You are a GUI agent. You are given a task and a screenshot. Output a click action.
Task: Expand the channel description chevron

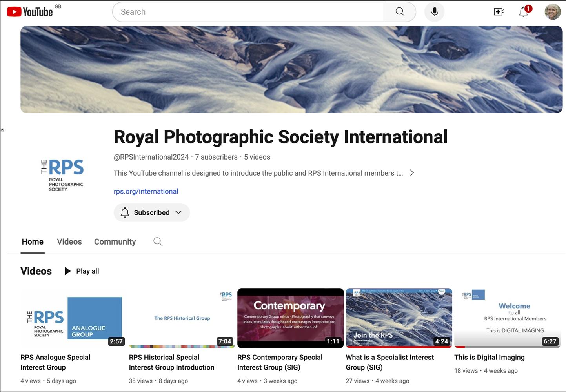[x=412, y=173]
